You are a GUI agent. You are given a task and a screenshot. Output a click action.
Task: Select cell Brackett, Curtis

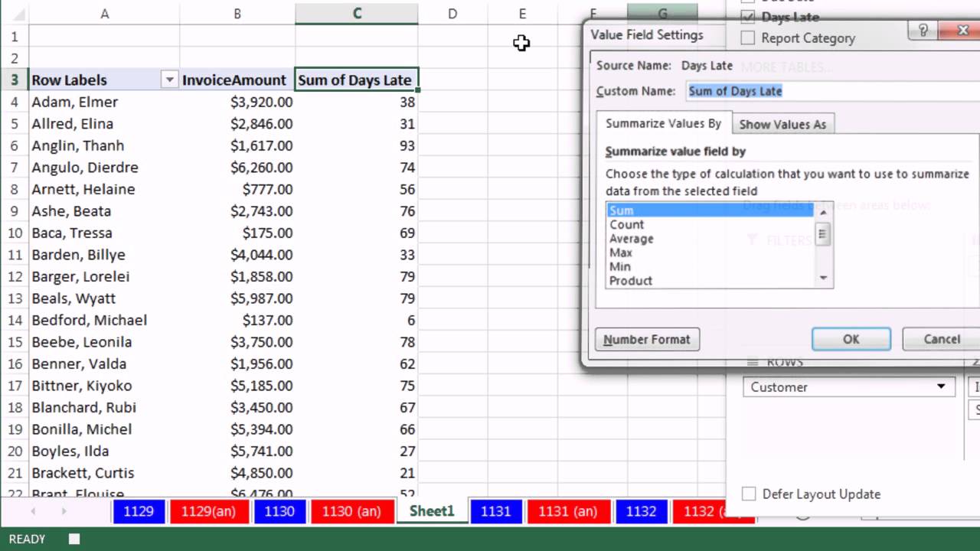pos(104,473)
